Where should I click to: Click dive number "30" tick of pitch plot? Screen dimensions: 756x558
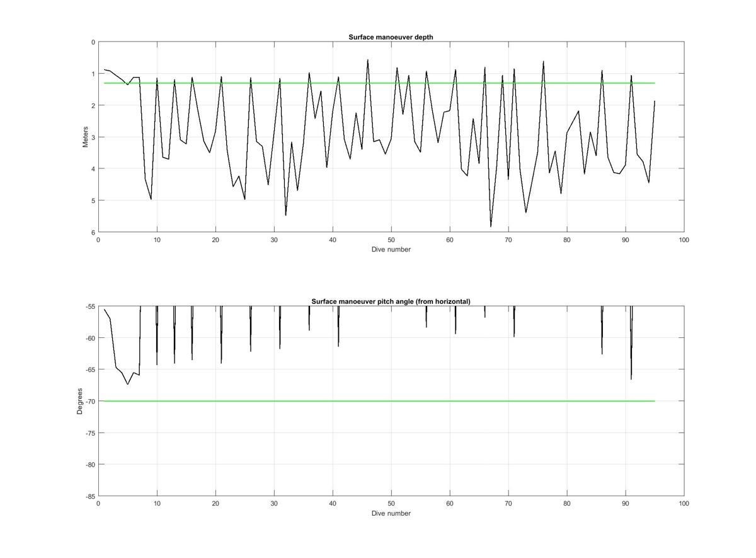274,504
